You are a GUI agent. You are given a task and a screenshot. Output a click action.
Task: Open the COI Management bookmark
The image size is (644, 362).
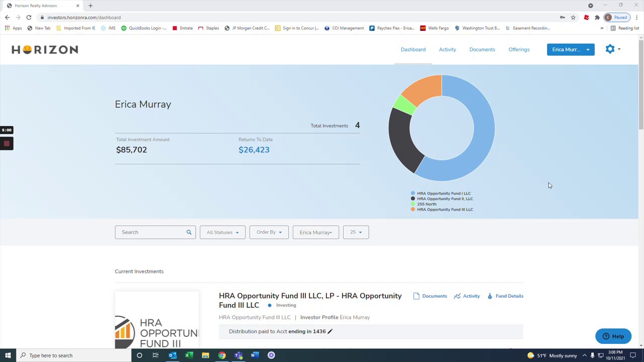[x=344, y=28]
